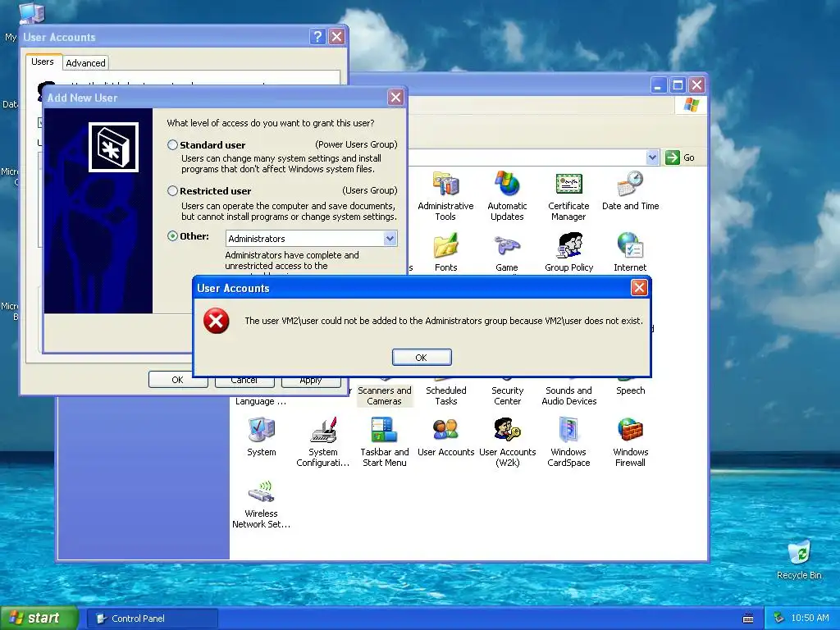Image resolution: width=840 pixels, height=630 pixels.
Task: Click the taskbar clock showing 10:50 AM
Action: click(x=810, y=618)
